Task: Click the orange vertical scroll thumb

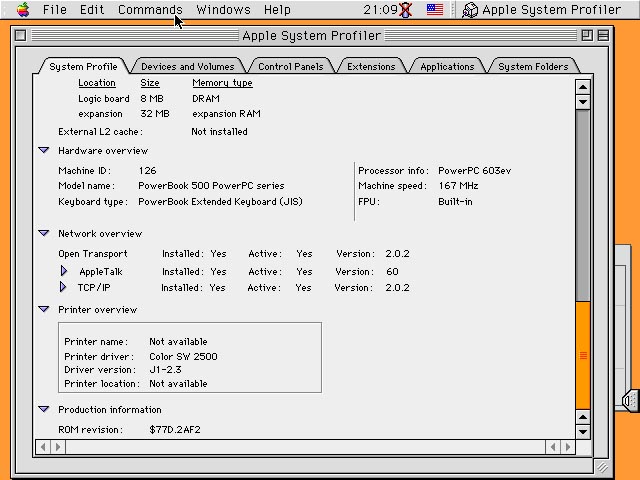Action: (x=583, y=355)
